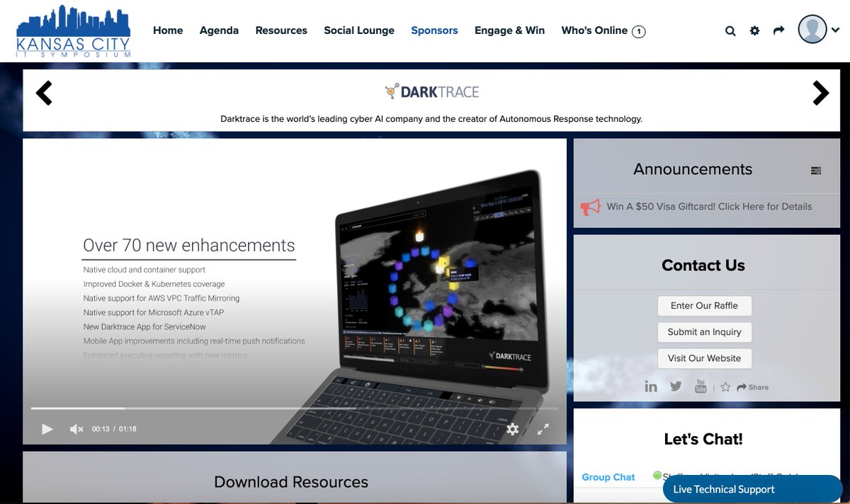850x504 pixels.
Task: Open Who's Online list
Action: click(x=594, y=30)
